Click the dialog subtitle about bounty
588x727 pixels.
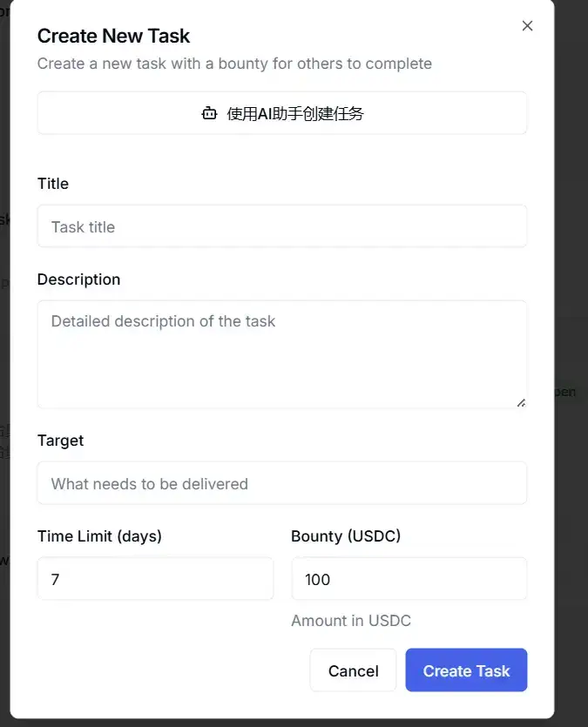click(234, 64)
